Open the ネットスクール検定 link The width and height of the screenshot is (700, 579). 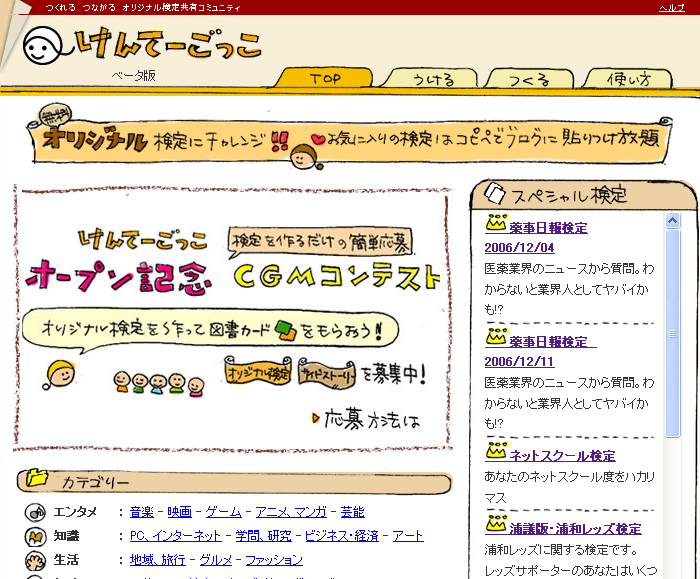click(562, 456)
